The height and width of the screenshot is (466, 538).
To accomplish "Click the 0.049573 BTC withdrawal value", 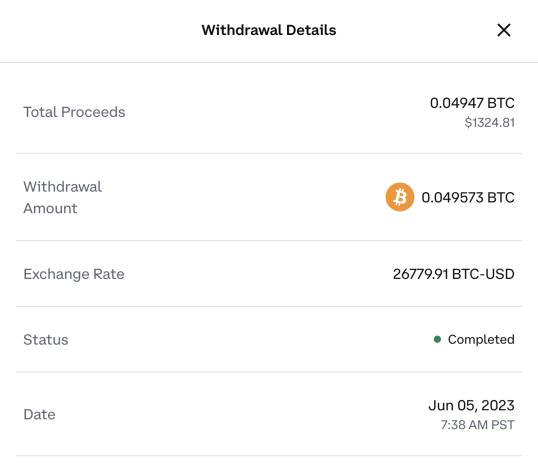I will (468, 197).
